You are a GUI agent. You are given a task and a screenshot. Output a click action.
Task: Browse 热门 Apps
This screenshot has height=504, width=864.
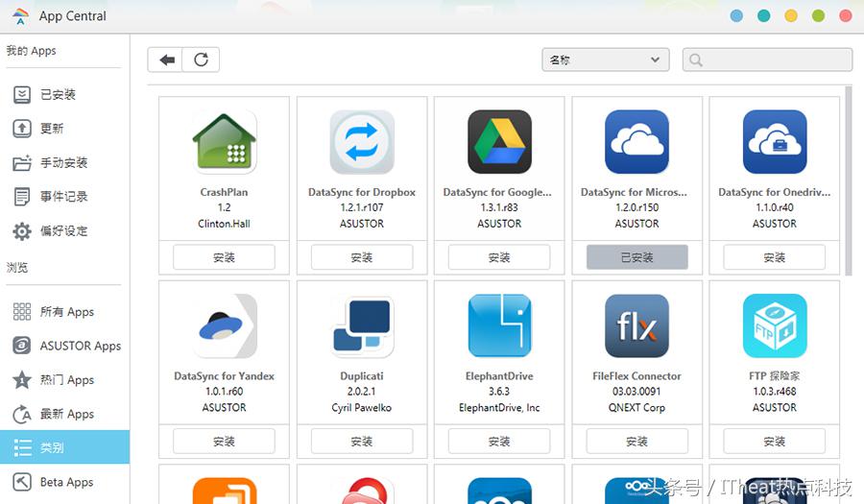click(x=65, y=380)
